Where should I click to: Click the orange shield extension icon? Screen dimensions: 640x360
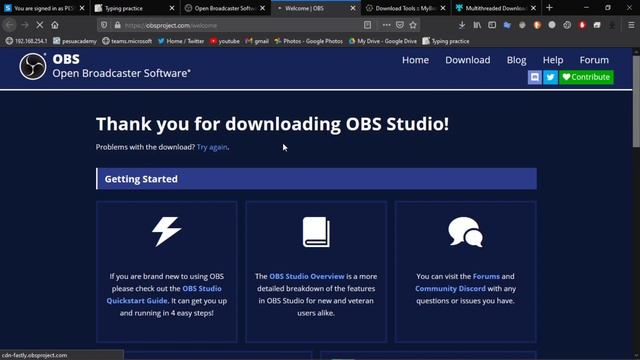point(537,25)
